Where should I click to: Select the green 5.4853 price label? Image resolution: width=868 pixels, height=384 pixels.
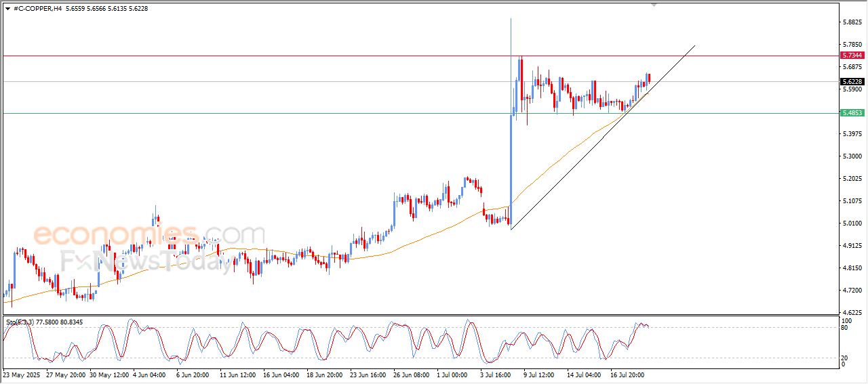click(x=852, y=113)
